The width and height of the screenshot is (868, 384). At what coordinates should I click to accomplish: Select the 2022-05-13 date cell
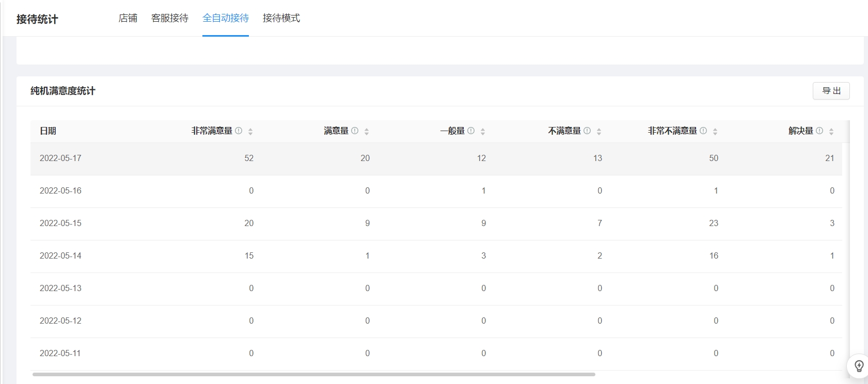(60, 289)
